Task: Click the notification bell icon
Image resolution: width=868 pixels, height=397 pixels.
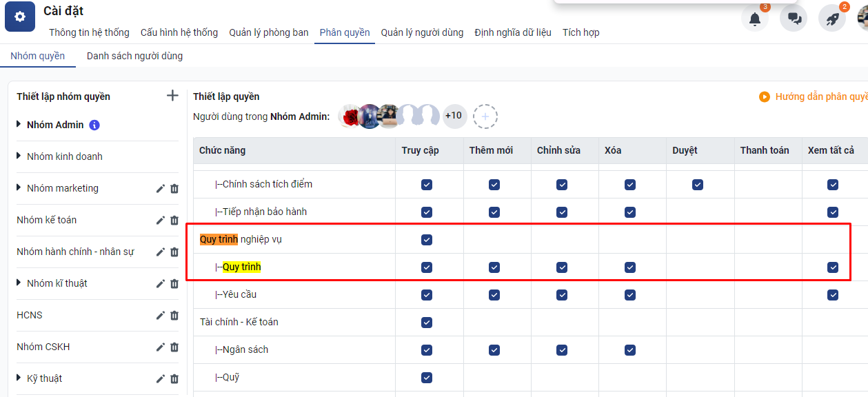Action: (755, 19)
